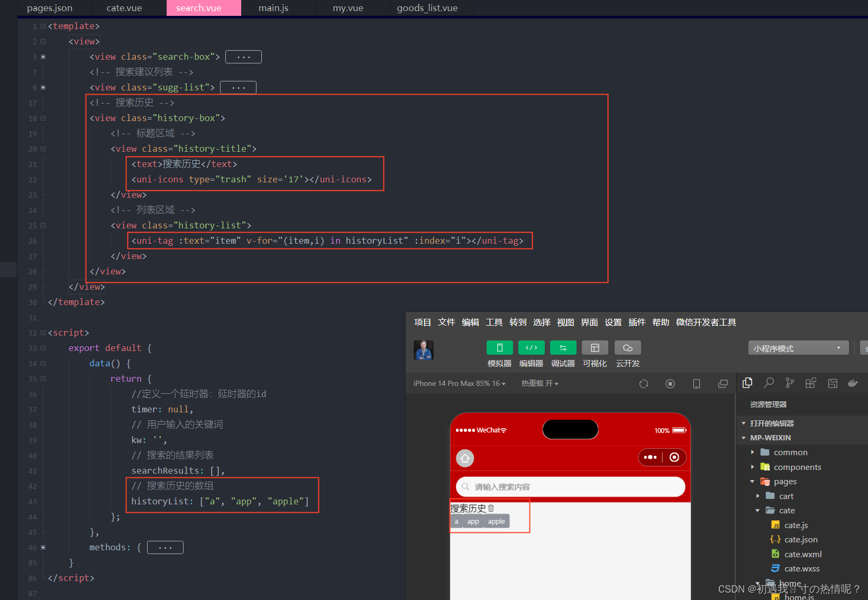This screenshot has width=868, height=600.
Task: Collapse the script tag fold on line 32
Action: click(x=43, y=333)
